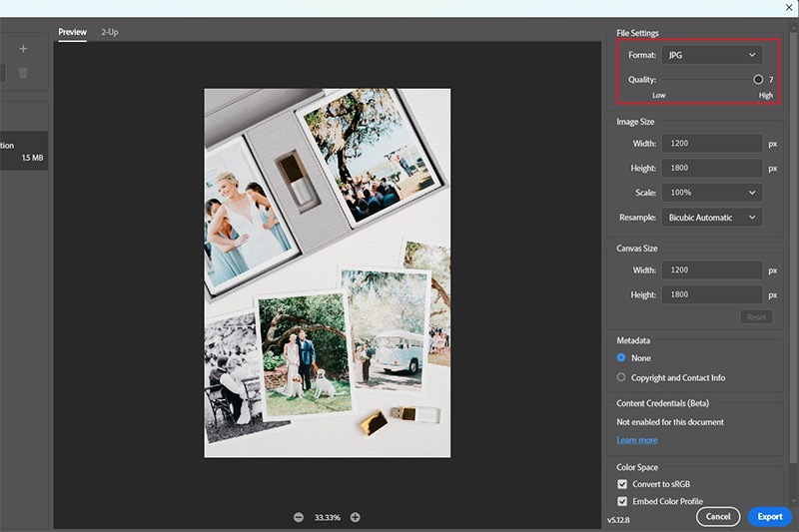Screen dimensions: 799x532
Task: Click the zoom out minus icon
Action: (299, 517)
